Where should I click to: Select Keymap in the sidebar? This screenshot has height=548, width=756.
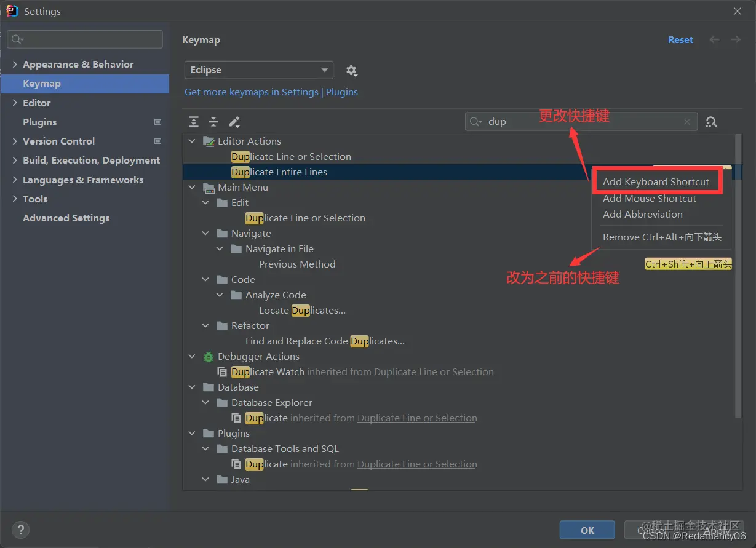[x=85, y=84]
